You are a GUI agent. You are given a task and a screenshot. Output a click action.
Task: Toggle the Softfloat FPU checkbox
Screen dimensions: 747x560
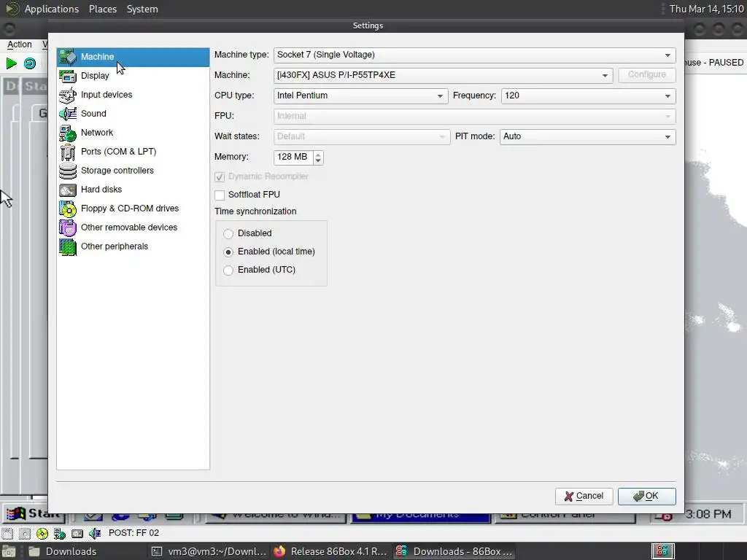pos(220,195)
